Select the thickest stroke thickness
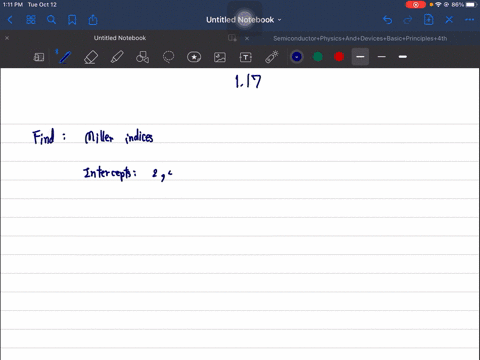Viewport: 480px width, 360px height. (403, 57)
